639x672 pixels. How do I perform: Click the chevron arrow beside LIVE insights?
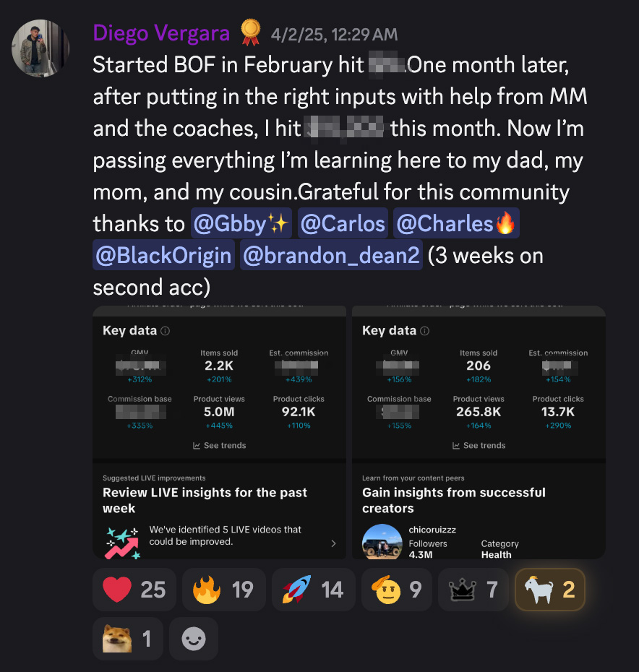click(x=333, y=543)
